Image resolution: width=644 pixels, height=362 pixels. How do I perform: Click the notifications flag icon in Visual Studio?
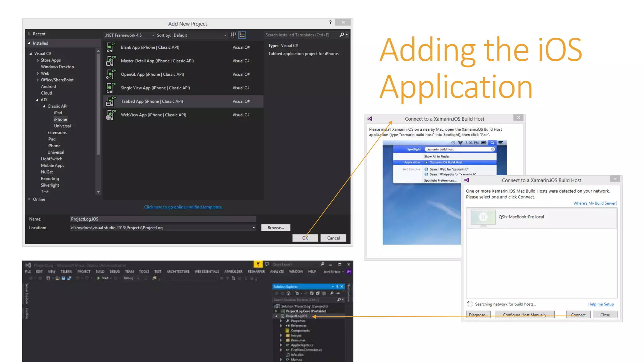[x=258, y=264]
